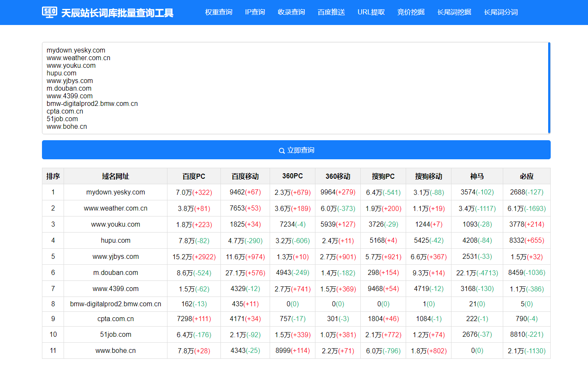Click m.douban.com in the results table
Screen dimensions: 588x366
pyautogui.click(x=116, y=273)
